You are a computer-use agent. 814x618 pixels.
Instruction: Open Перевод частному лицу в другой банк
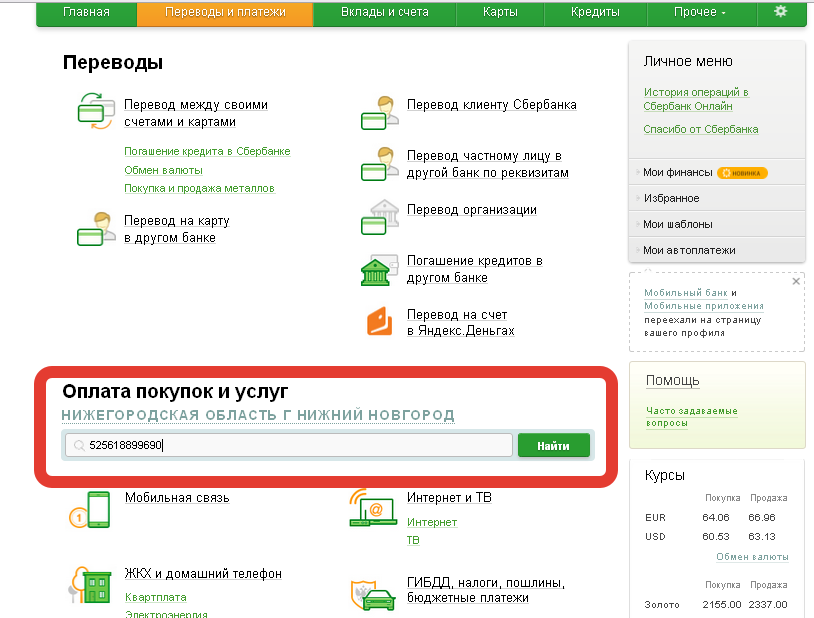[487, 164]
